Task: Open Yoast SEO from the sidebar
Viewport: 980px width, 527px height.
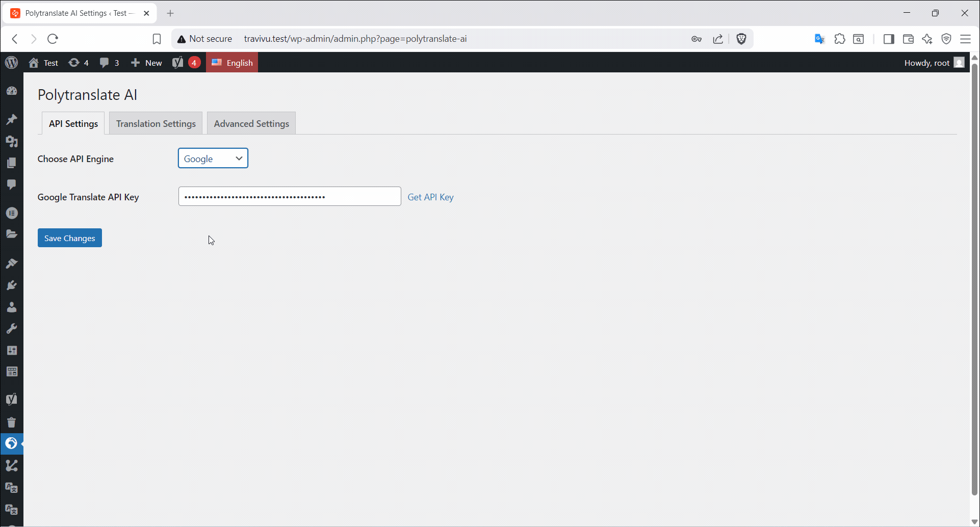Action: 12,399
